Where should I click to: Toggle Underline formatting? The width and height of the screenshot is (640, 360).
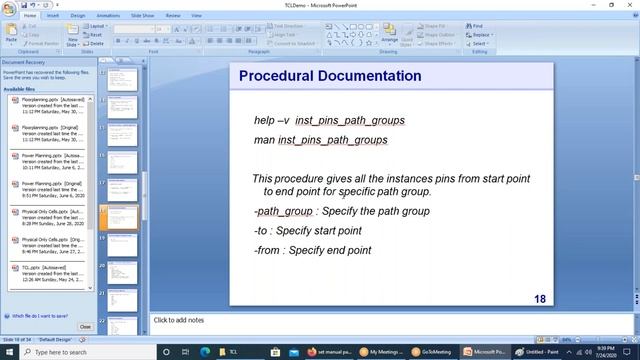click(137, 41)
